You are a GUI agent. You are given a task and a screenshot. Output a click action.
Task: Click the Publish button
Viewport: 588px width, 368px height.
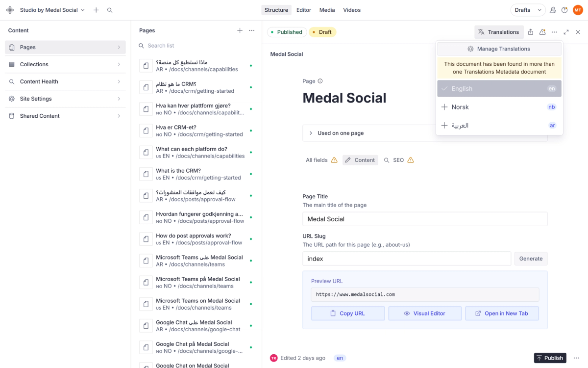point(550,358)
